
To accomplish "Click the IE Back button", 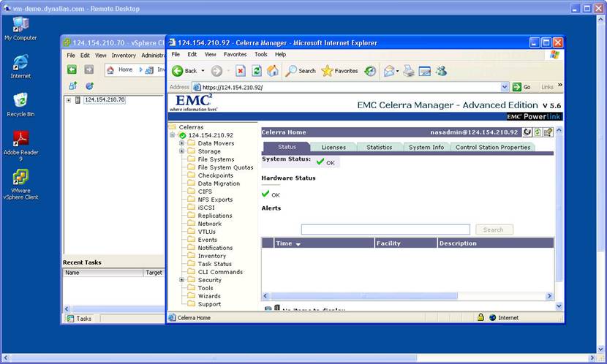I will pyautogui.click(x=184, y=71).
